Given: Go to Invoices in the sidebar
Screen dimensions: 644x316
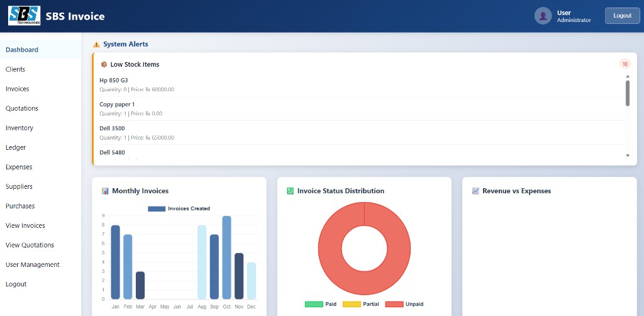Looking at the screenshot, I should pos(41,89).
